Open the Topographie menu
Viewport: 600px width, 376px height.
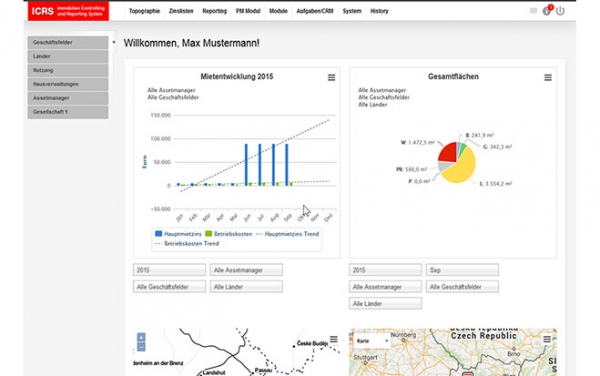coord(144,11)
